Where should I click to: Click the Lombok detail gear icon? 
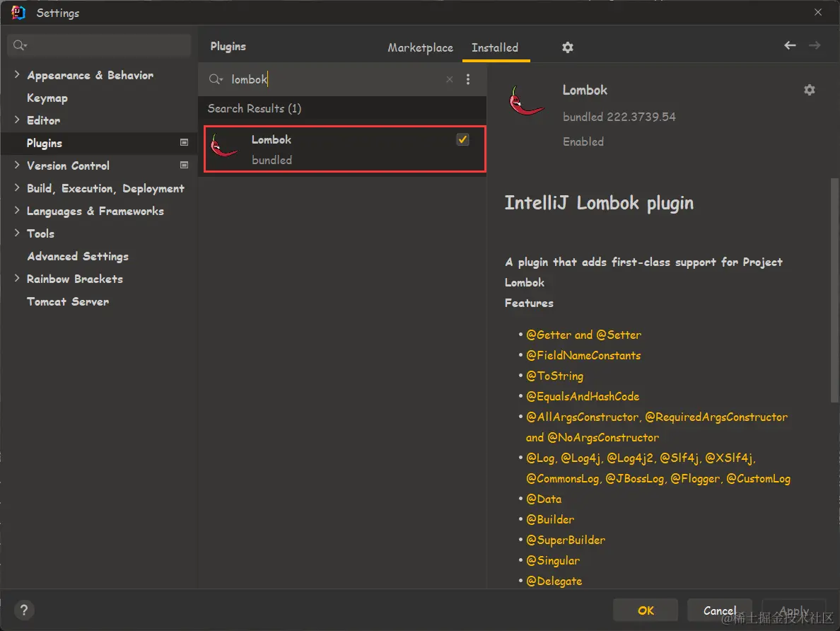click(809, 90)
